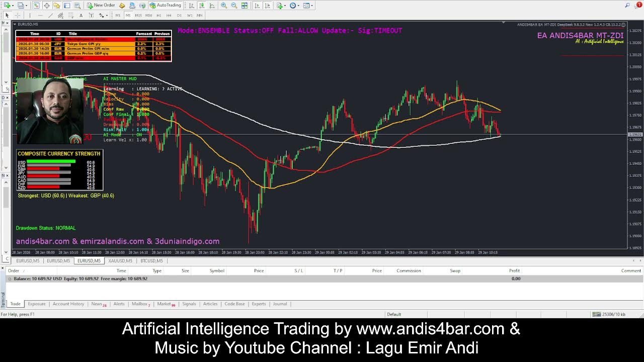Open the new chart dropdown arrow
This screenshot has height=362, width=644.
point(13,6)
